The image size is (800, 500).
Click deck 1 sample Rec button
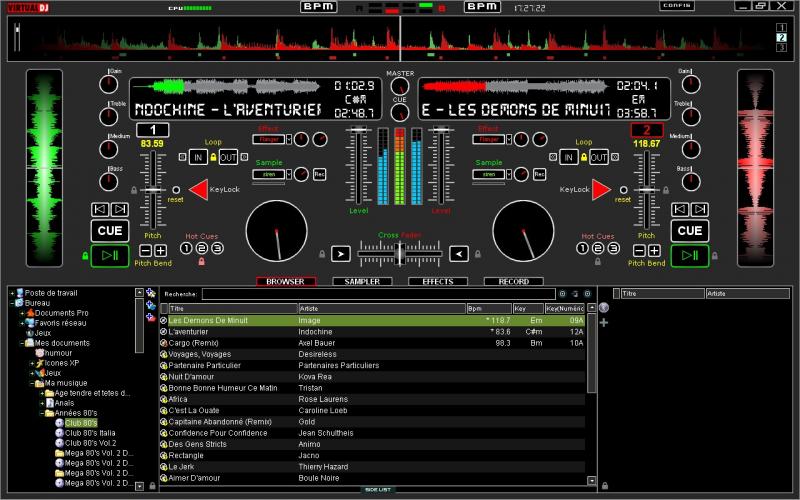tap(319, 174)
